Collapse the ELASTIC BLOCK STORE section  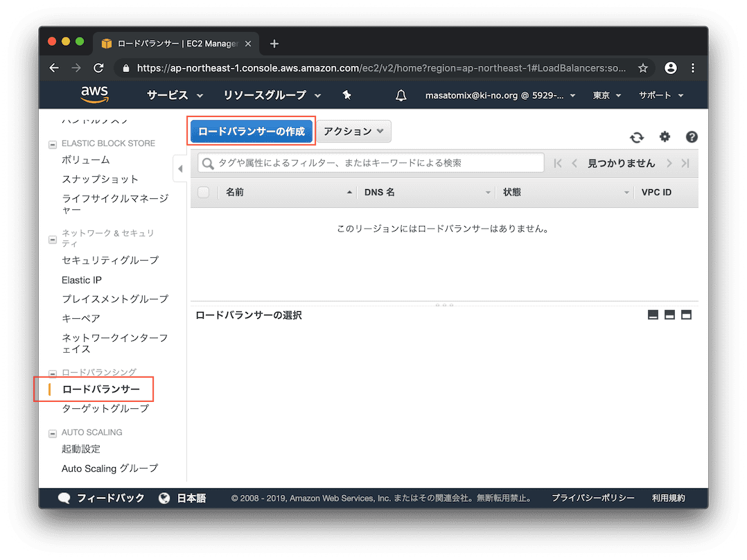[x=53, y=144]
